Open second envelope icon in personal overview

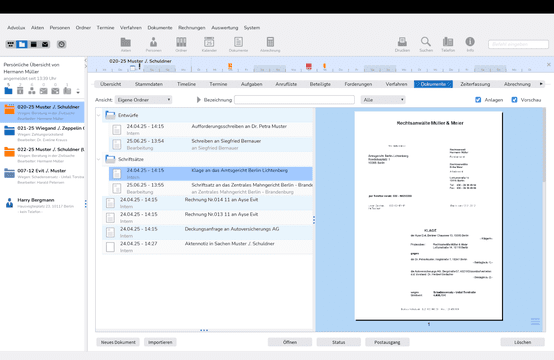coord(55,91)
